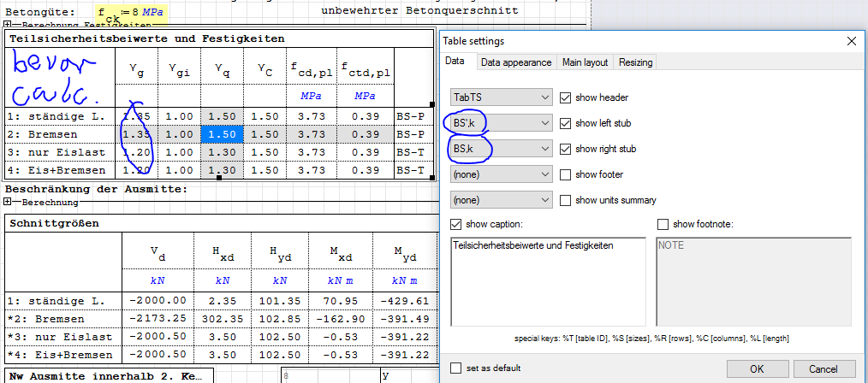Enable show units summary option

565,200
